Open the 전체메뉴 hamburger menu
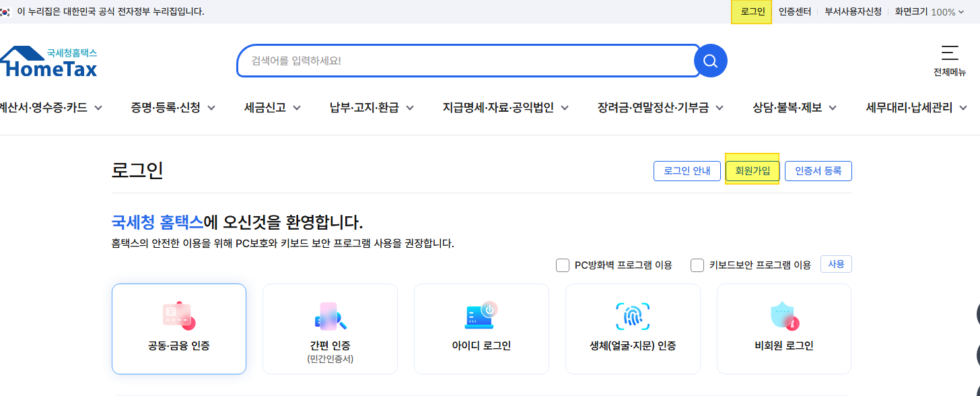This screenshot has height=396, width=980. click(x=950, y=61)
